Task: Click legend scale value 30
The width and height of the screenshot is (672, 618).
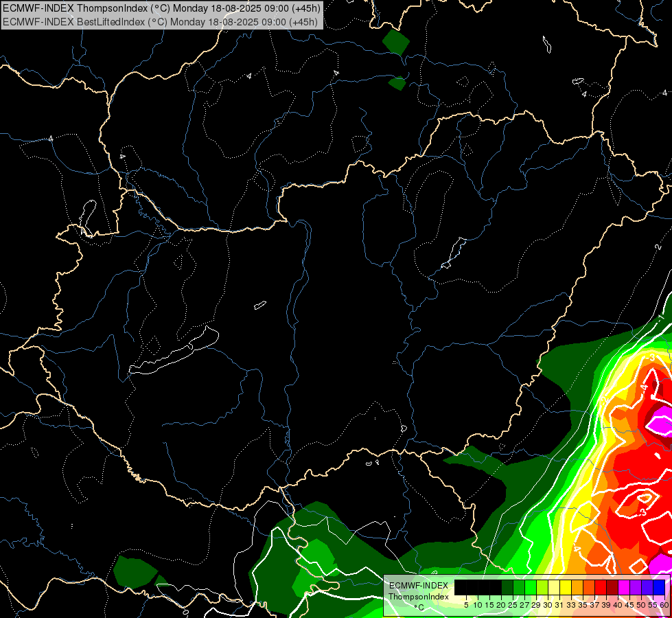Action: [x=548, y=605]
